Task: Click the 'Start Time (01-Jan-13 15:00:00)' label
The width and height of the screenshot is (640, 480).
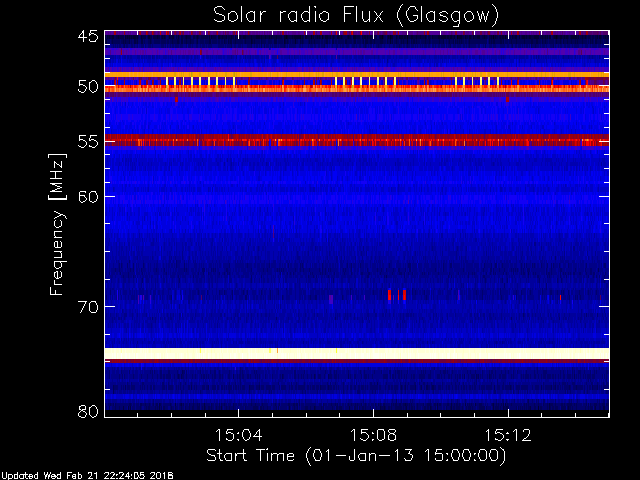Action: click(356, 456)
